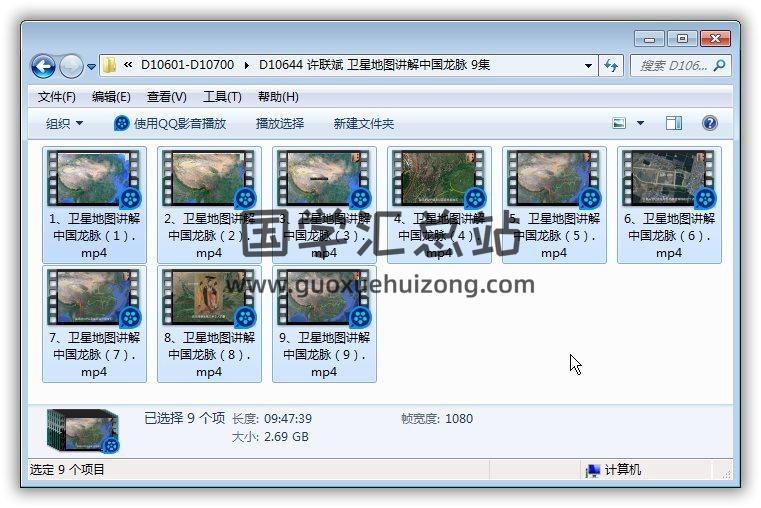Open the 文件(F) menu

tap(56, 97)
